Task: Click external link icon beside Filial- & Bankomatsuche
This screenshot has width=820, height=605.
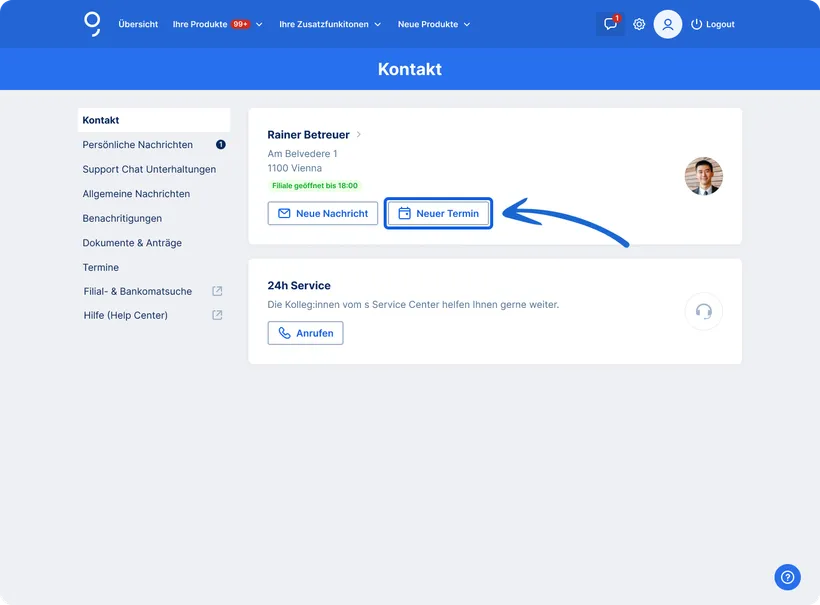Action: [x=217, y=291]
